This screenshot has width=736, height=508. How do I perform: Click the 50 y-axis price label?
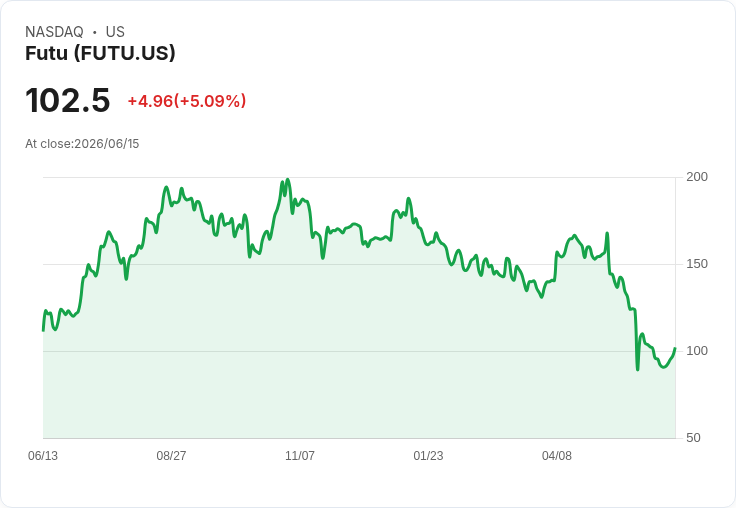(693, 438)
